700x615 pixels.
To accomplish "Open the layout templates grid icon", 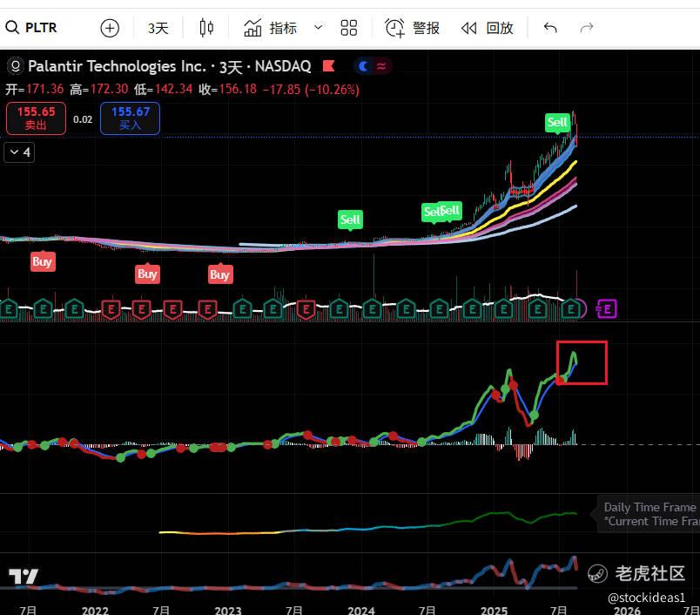I will [x=348, y=28].
